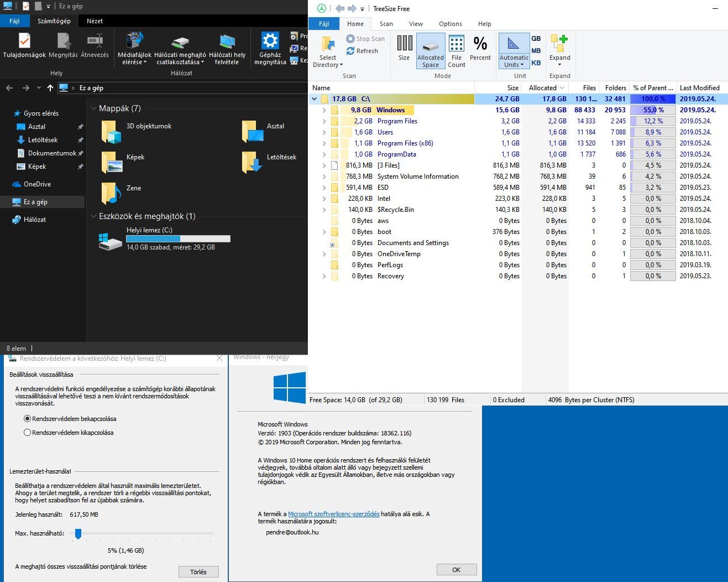Expand ProgramData folder row
This screenshot has height=582, width=728.
pos(324,154)
